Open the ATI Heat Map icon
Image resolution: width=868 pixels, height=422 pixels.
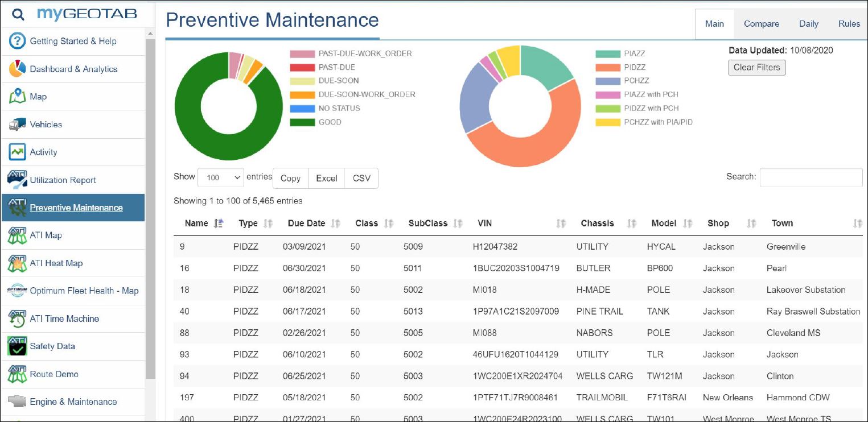pyautogui.click(x=18, y=263)
